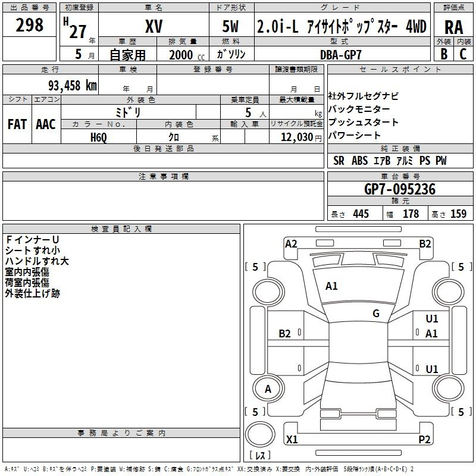Click the FAT shift value

point(17,124)
